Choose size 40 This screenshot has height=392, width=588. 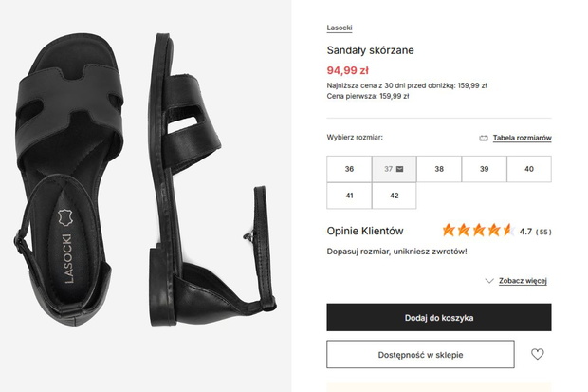pyautogui.click(x=529, y=169)
